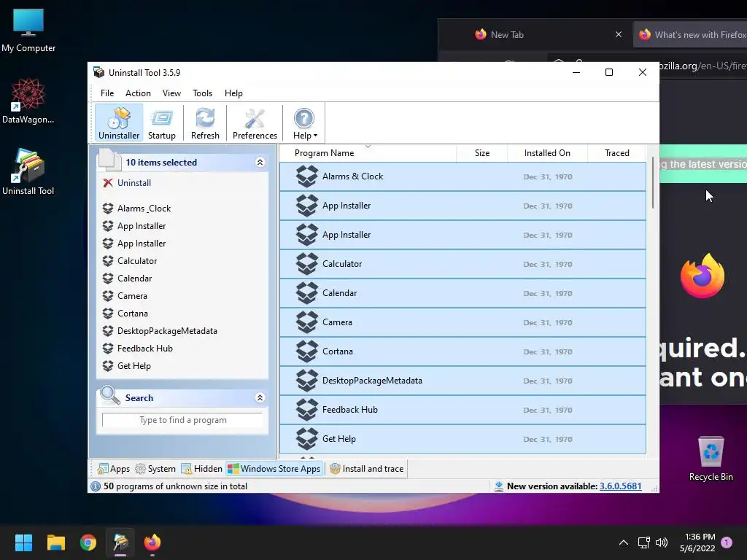Open File Explorer from the taskbar
The height and width of the screenshot is (560, 747).
55,542
